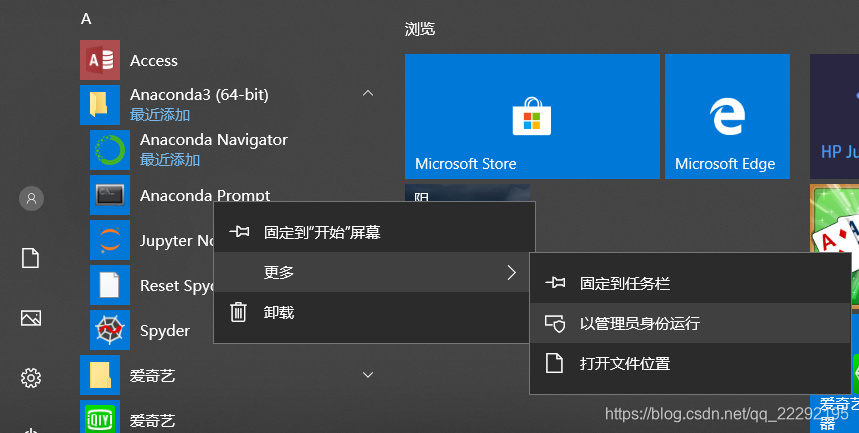Launch Spyder via its web icon

point(110,330)
